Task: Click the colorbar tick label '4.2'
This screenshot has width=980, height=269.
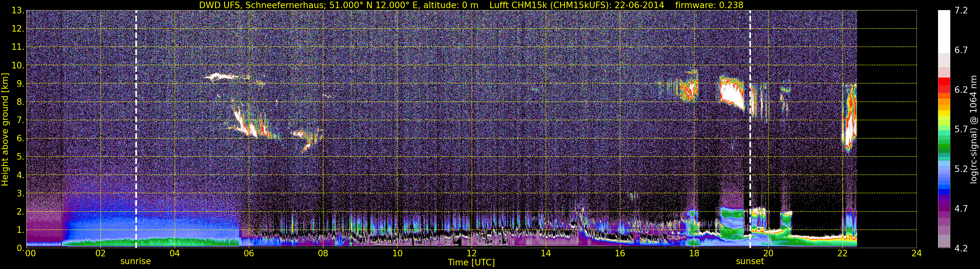Action: pyautogui.click(x=961, y=248)
